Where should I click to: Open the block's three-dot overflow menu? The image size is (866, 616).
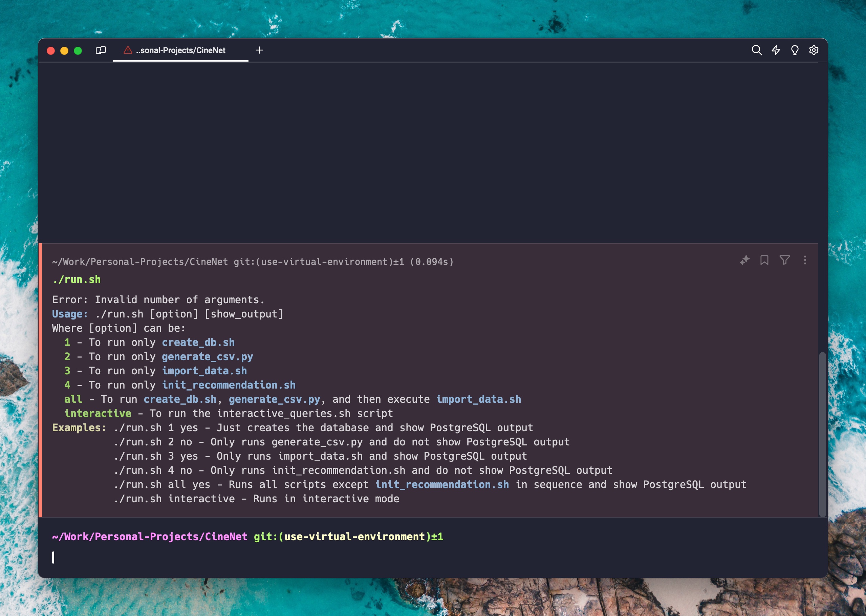coord(805,260)
